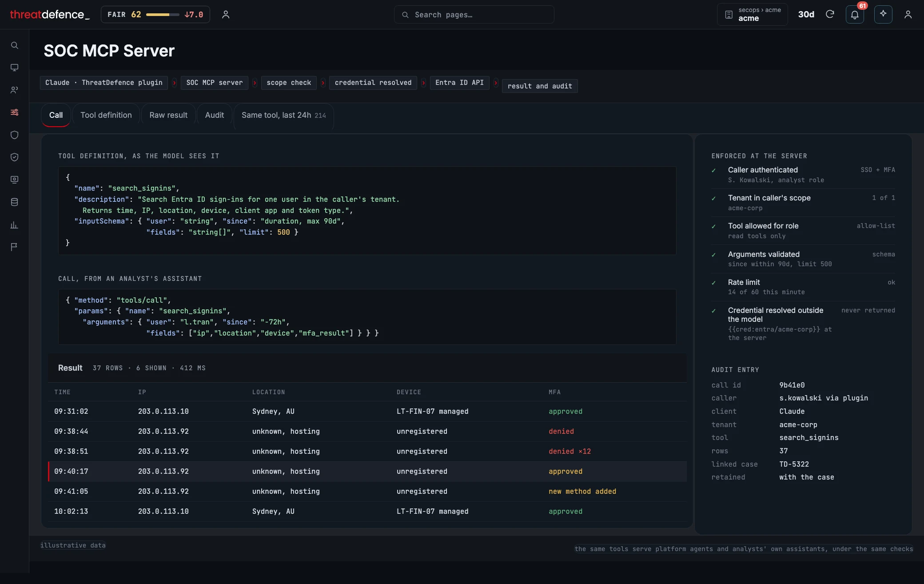Open the Same tool, last 24h tab
Image resolution: width=924 pixels, height=584 pixels.
pos(283,115)
